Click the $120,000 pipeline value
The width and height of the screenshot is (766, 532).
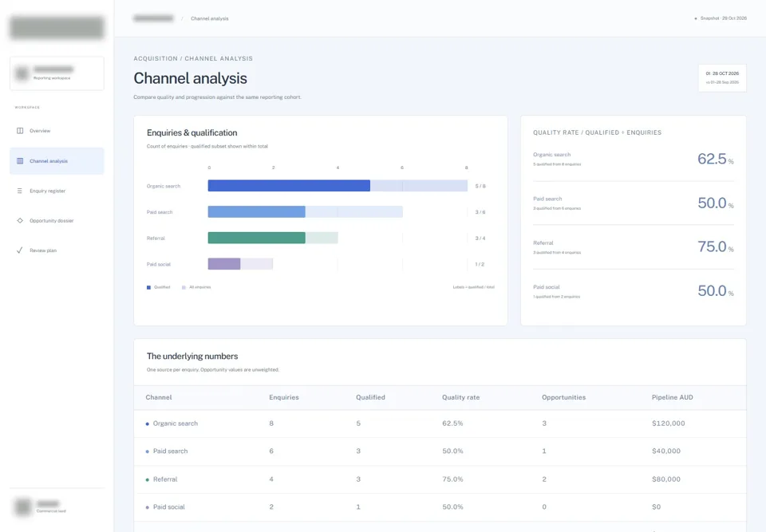point(669,424)
